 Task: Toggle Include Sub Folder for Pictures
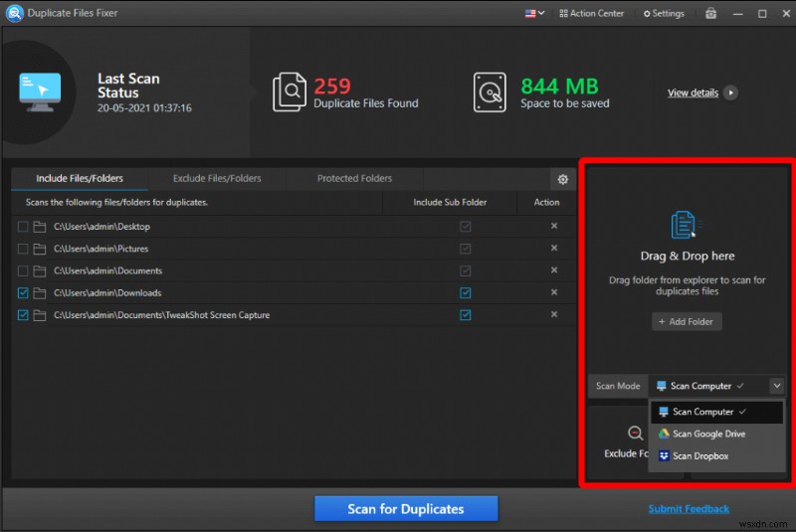click(x=465, y=249)
